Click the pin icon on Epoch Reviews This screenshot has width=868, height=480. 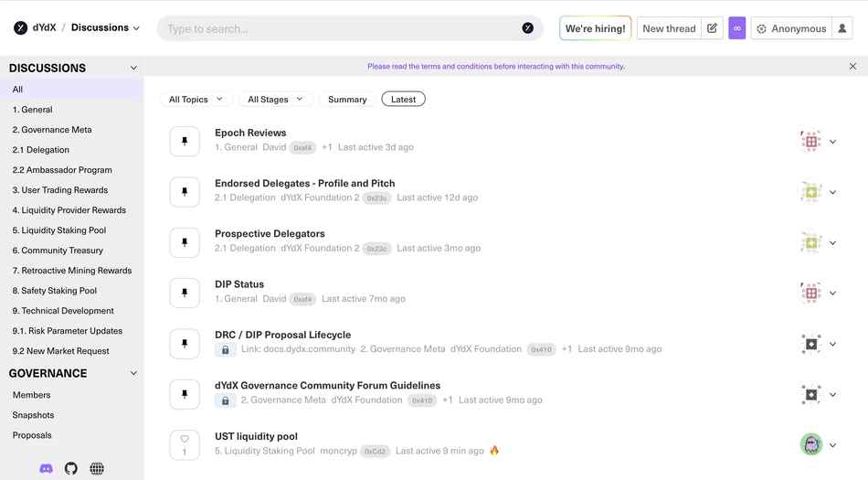coord(185,142)
